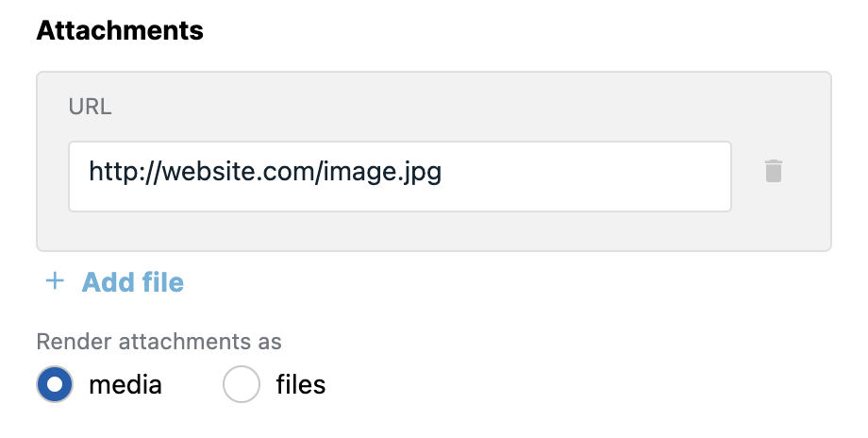The image size is (868, 438).
Task: Click the URL label above the field
Action: [90, 107]
